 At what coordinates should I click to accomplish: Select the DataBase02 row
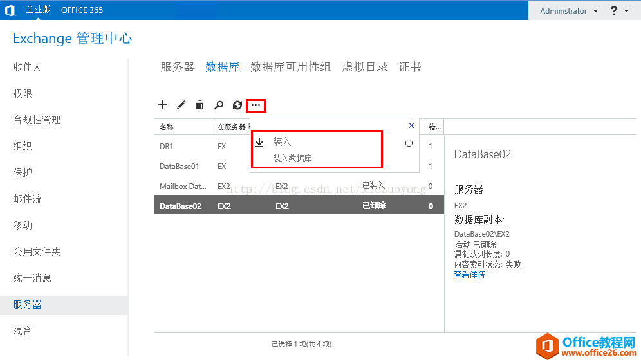(299, 205)
